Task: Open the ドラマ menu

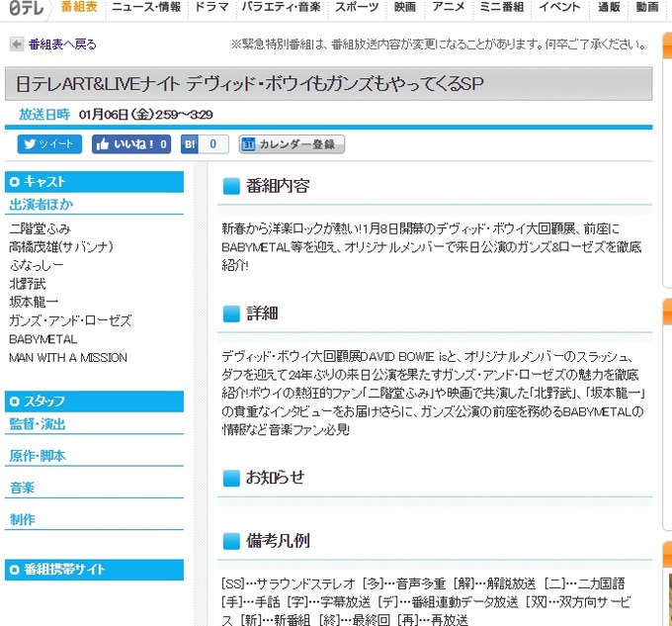Action: tap(211, 7)
